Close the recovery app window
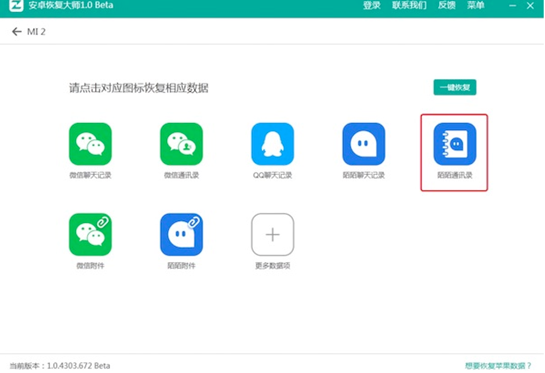 530,6
